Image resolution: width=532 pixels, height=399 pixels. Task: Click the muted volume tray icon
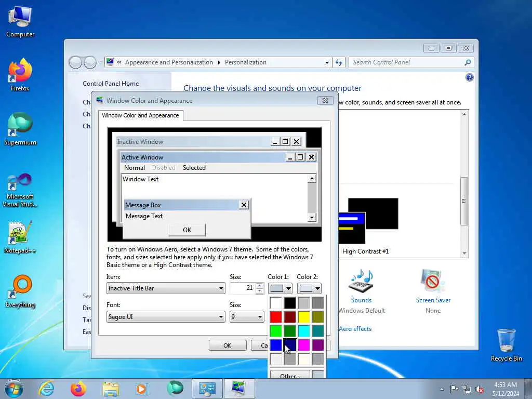pyautogui.click(x=480, y=389)
